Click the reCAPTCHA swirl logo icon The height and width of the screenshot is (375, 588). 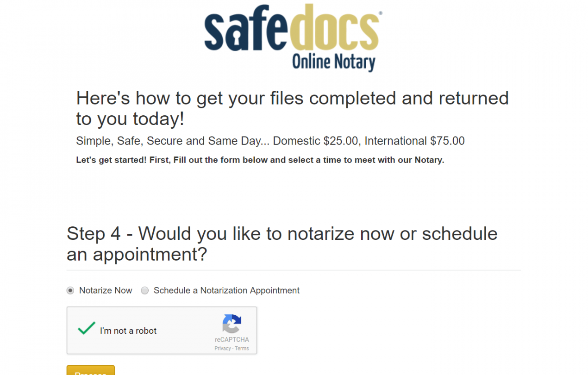pyautogui.click(x=231, y=325)
